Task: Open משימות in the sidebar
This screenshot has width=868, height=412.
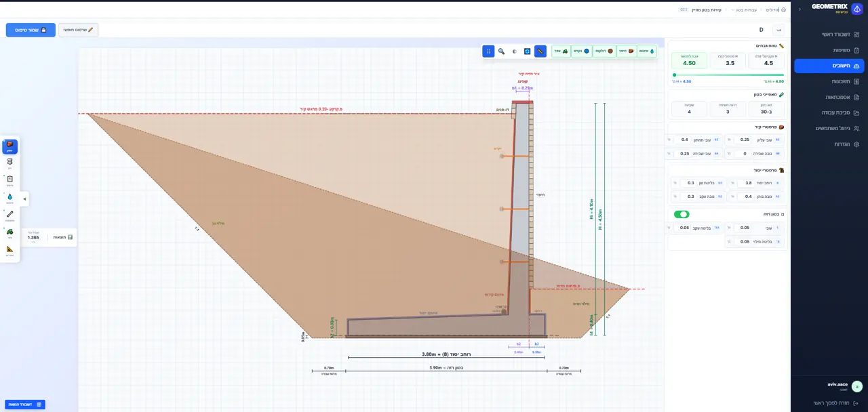Action: 829,50
